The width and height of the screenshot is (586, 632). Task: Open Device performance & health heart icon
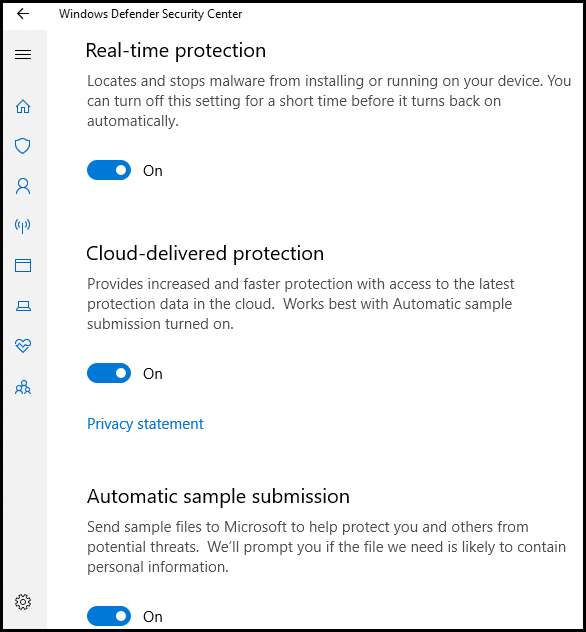(x=23, y=345)
